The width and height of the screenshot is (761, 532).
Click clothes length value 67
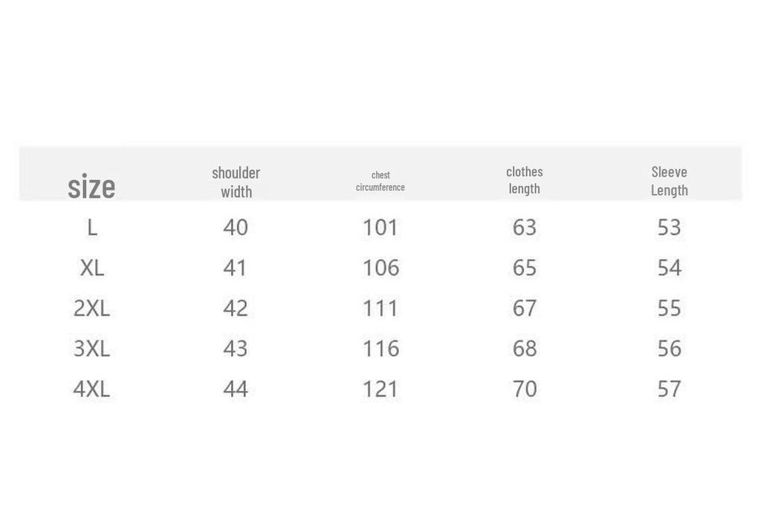[525, 308]
